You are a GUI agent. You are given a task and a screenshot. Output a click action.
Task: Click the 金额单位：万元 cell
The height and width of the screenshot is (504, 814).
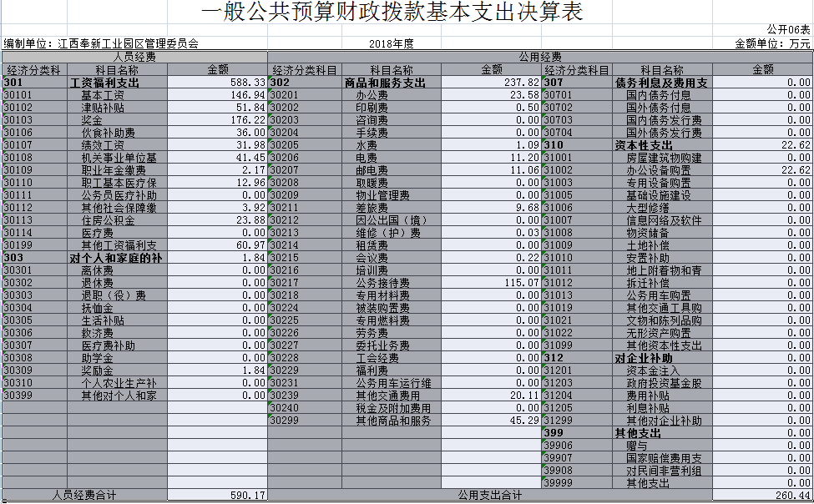[772, 43]
